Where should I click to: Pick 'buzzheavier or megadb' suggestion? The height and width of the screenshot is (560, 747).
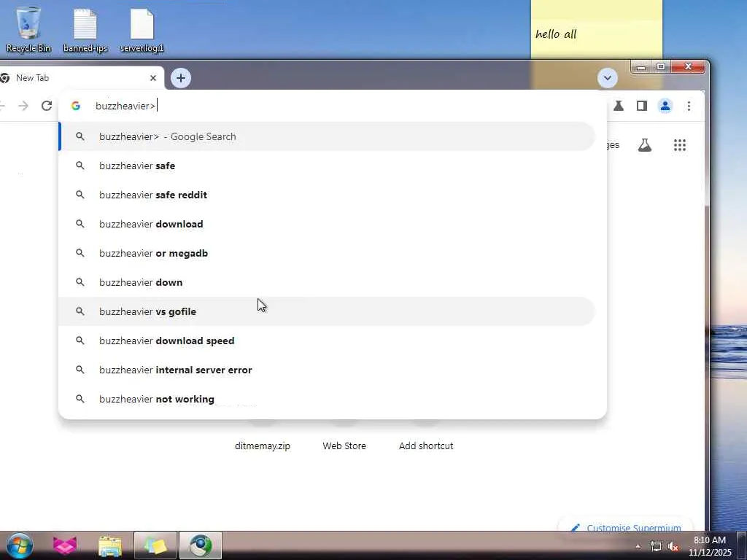coord(328,253)
